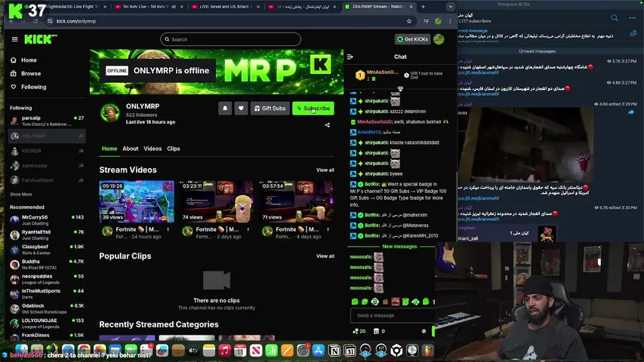Open a new browser tab

click(x=423, y=7)
